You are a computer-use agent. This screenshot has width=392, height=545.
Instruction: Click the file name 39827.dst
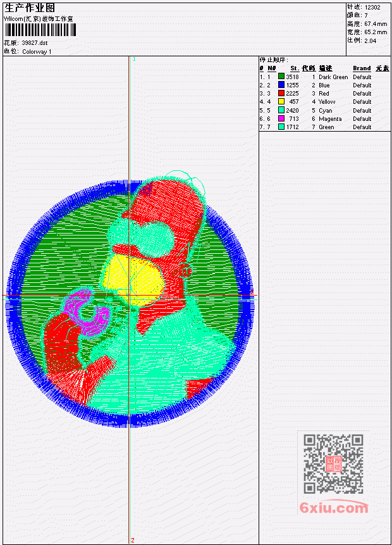35,43
